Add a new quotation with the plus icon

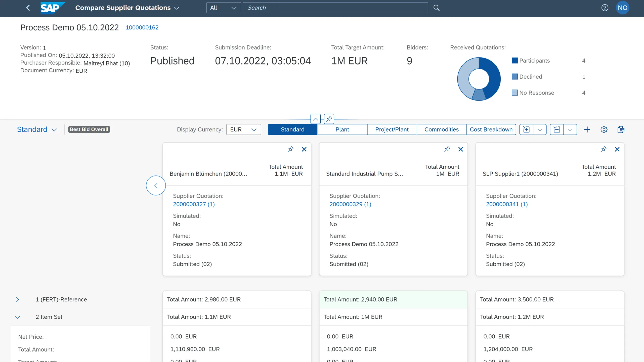click(x=587, y=129)
